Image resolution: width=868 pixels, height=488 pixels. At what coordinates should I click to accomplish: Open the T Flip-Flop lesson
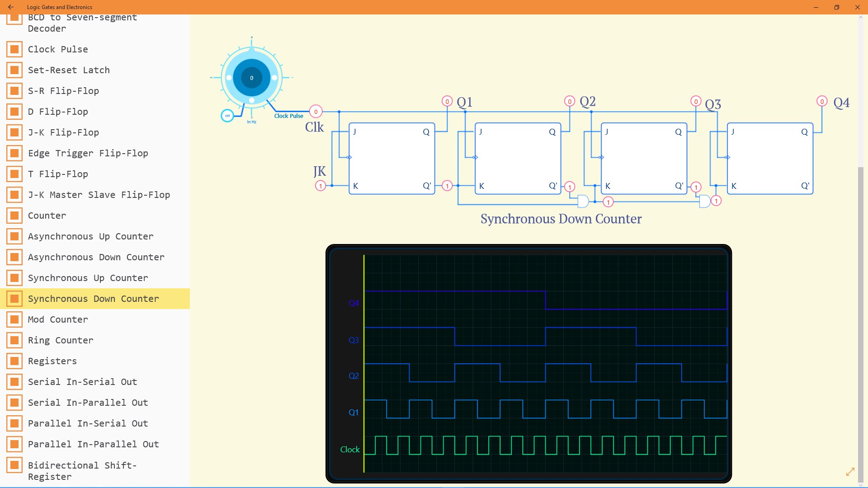14,174
